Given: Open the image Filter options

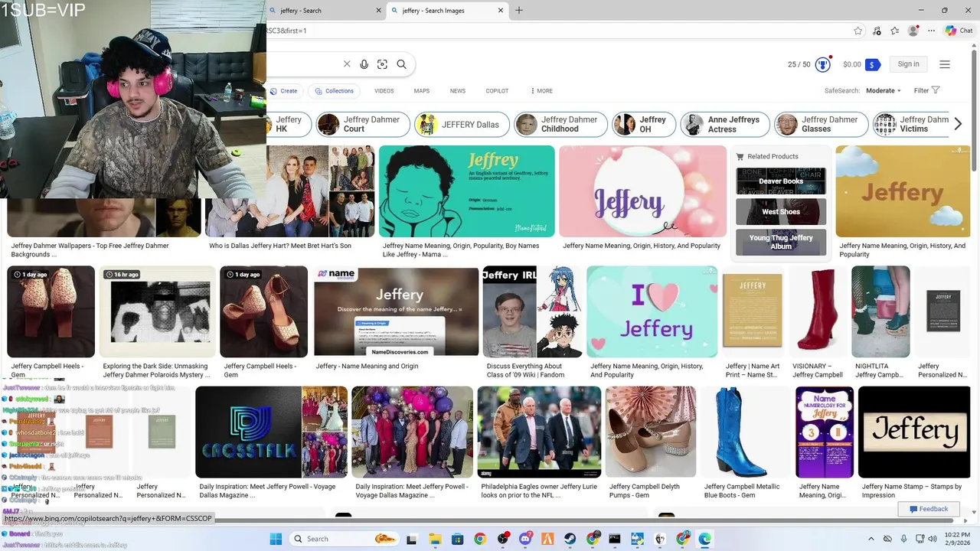Looking at the screenshot, I should coord(926,90).
